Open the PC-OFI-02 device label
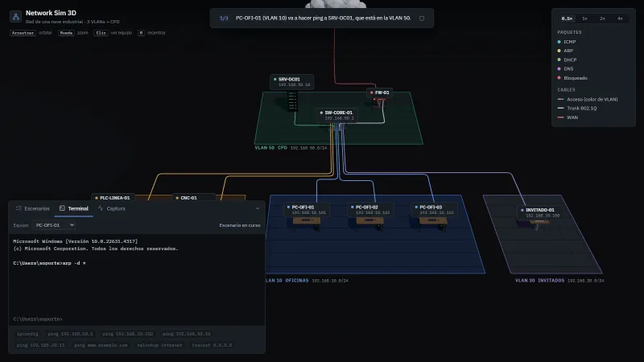 pyautogui.click(x=370, y=209)
